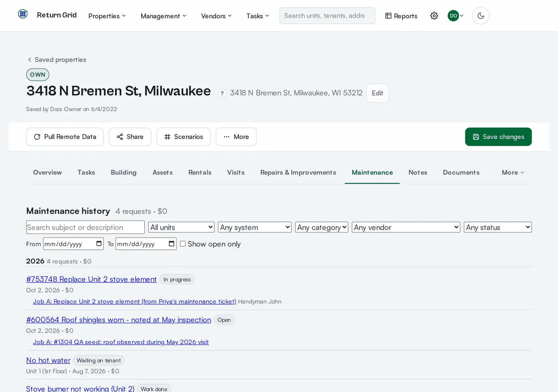Image resolution: width=558 pixels, height=392 pixels.
Task: Click the Return Grid brand name
Action: tap(57, 15)
